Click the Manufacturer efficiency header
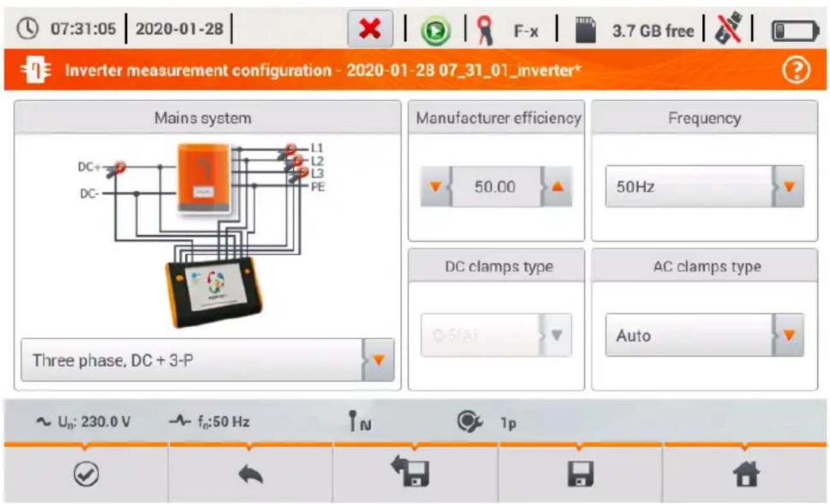830x504 pixels. click(x=496, y=118)
